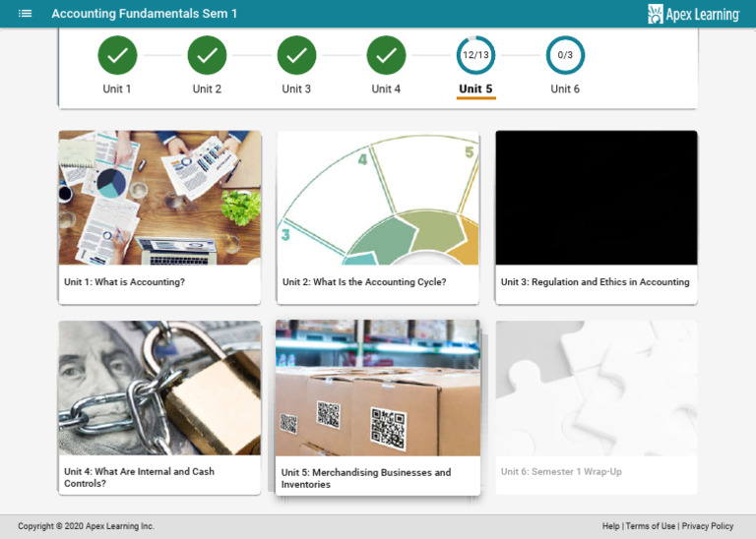Open the Unit 5 cardboard boxes thumbnail

click(x=378, y=388)
